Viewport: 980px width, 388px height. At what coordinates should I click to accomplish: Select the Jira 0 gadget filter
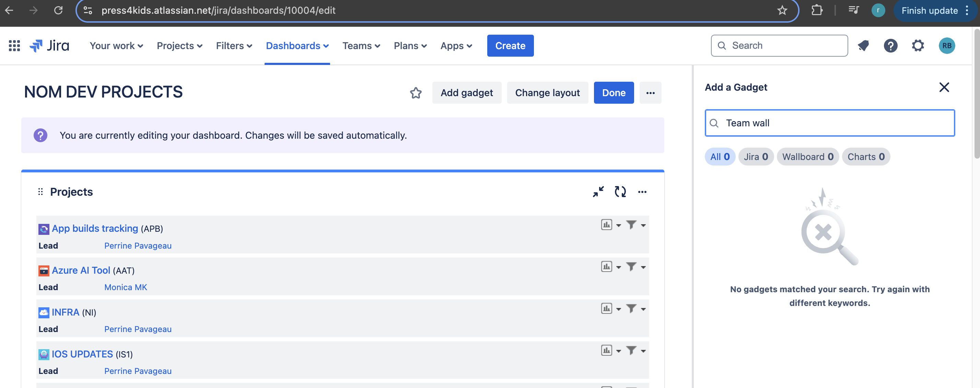(x=756, y=157)
